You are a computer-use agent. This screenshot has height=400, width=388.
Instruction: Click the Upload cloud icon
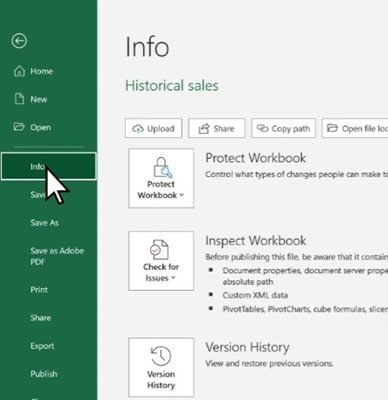coord(138,129)
